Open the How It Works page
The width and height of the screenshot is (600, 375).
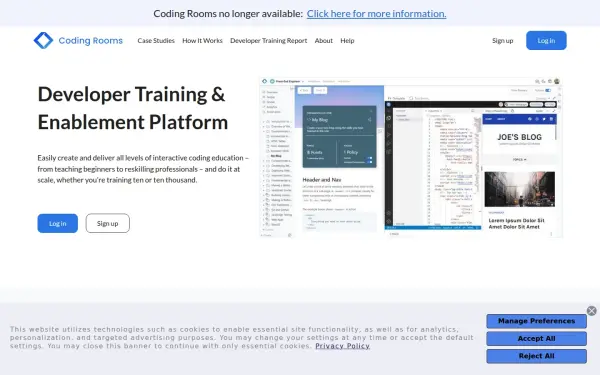point(202,41)
